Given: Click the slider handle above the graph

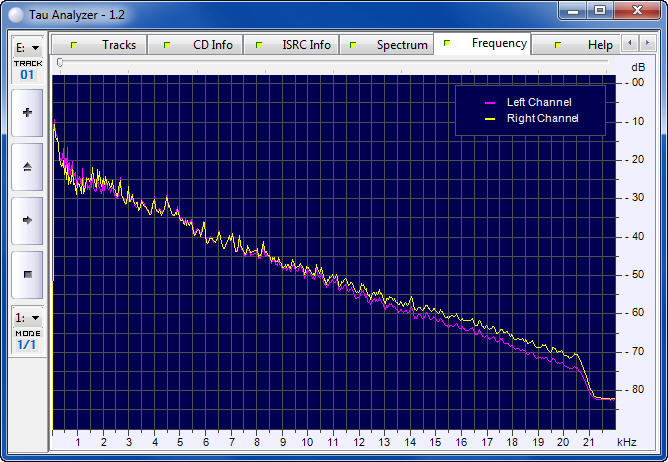Looking at the screenshot, I should [x=60, y=62].
